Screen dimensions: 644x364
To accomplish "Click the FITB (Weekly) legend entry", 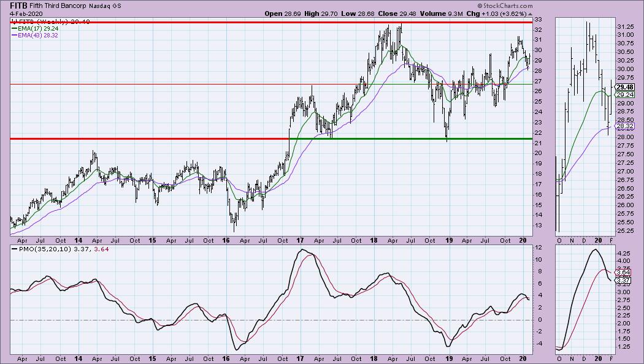I will 52,21.
